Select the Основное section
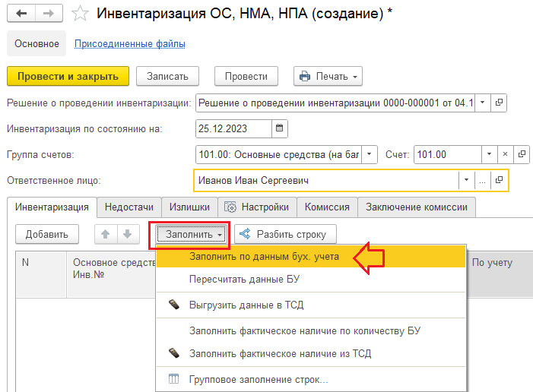Viewport: 533px width, 392px height. tap(36, 44)
